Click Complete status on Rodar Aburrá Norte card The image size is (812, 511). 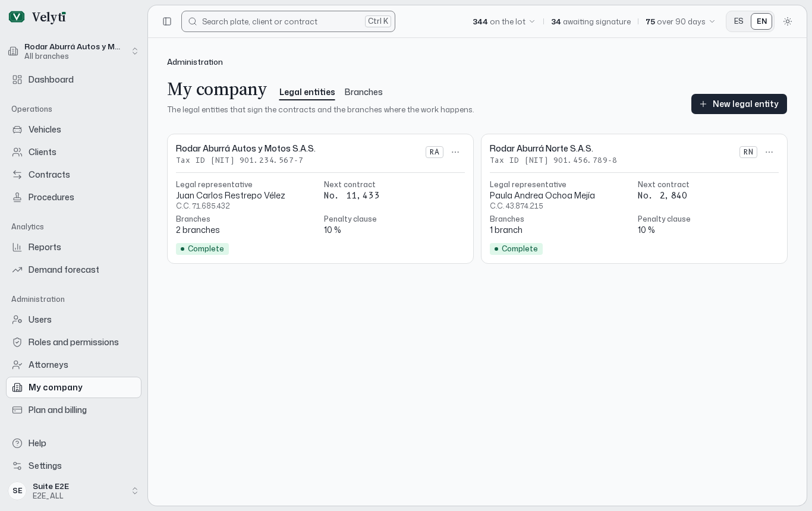click(x=516, y=249)
